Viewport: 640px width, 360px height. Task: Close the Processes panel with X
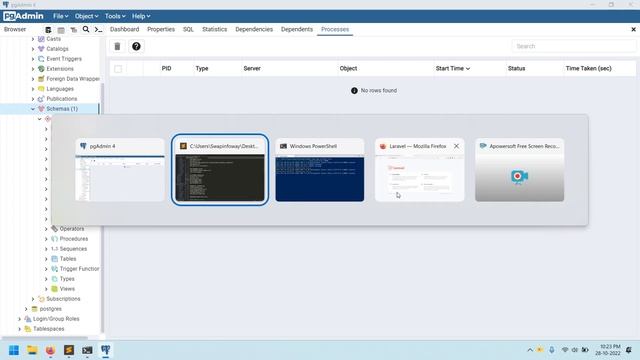633,29
